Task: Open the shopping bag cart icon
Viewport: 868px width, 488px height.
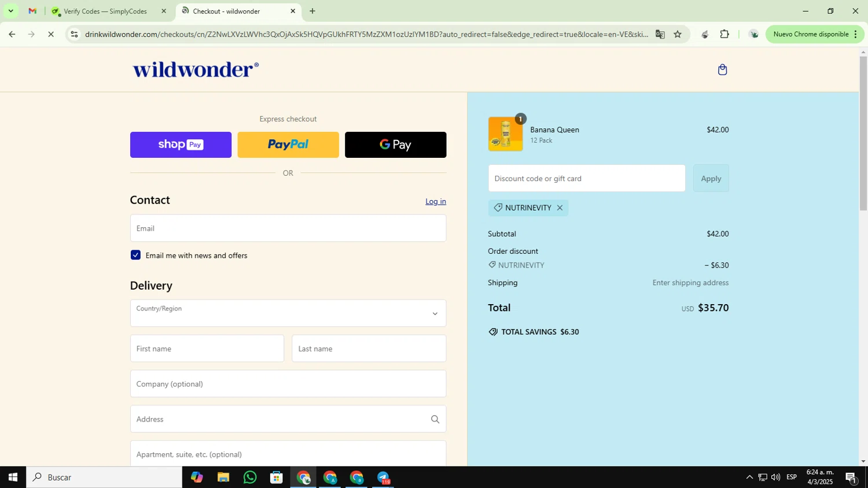Action: click(722, 70)
